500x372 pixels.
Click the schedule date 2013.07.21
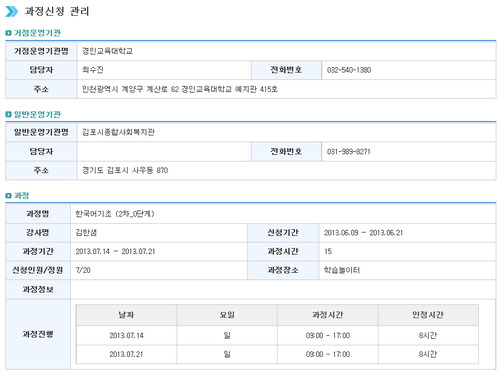[126, 354]
